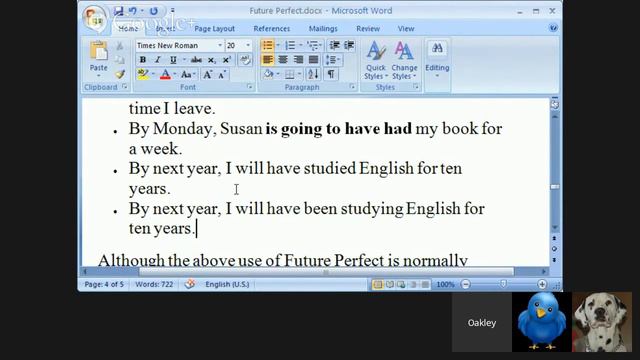Copy the selection
This screenshot has width=640, height=360.
pyautogui.click(x=120, y=60)
